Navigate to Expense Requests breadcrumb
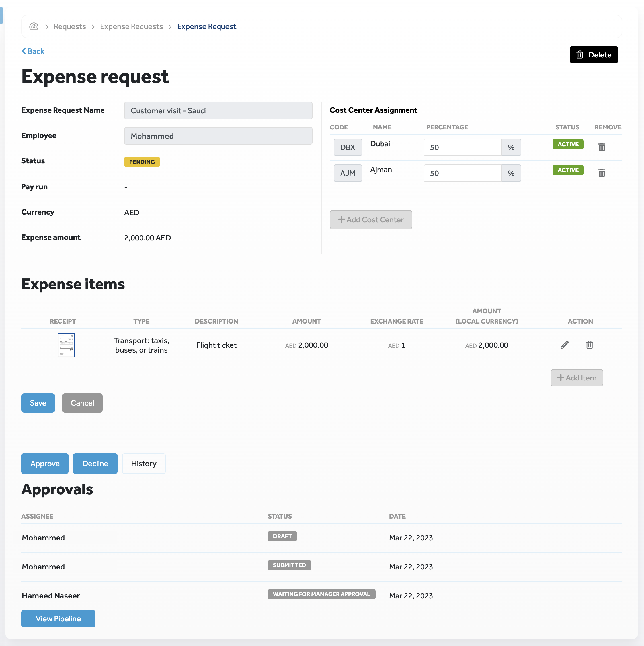 click(x=131, y=26)
